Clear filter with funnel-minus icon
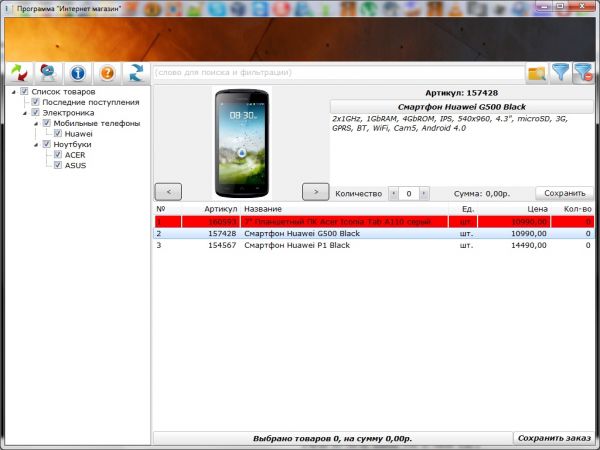The height and width of the screenshot is (450, 600). 583,73
